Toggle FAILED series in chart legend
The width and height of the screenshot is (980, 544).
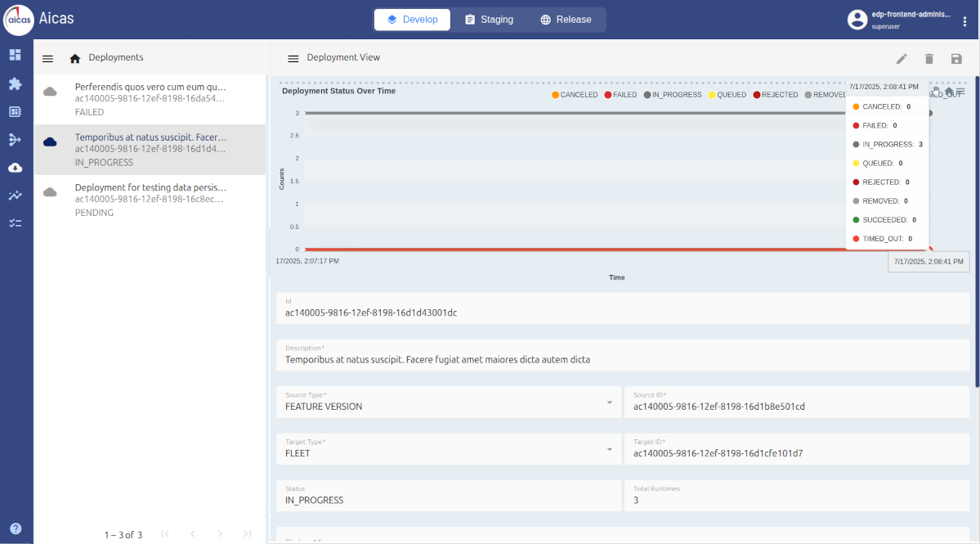click(x=620, y=95)
